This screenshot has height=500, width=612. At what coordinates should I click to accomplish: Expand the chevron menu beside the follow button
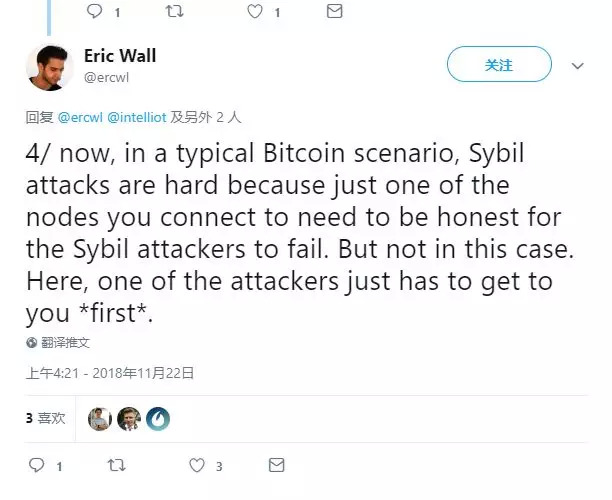(577, 66)
